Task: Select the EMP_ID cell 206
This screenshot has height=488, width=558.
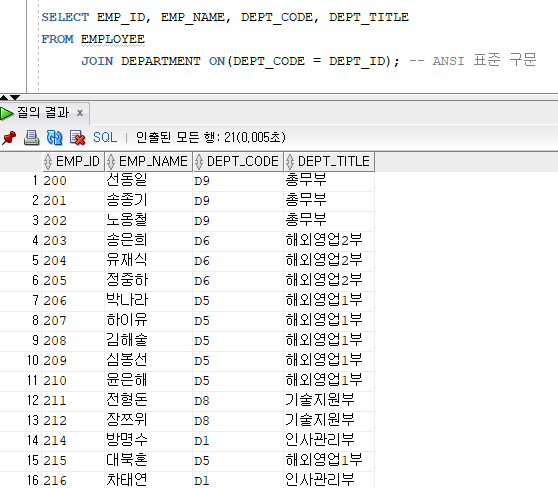Action: click(x=73, y=300)
